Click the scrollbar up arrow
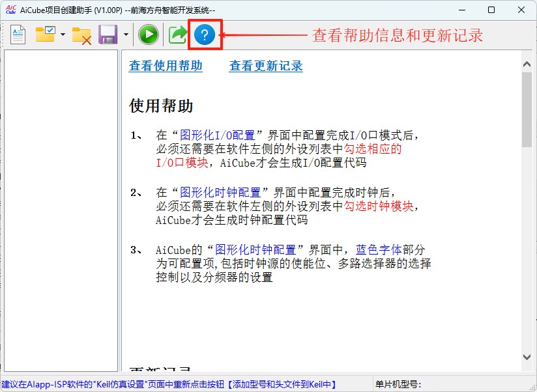 pyautogui.click(x=527, y=64)
